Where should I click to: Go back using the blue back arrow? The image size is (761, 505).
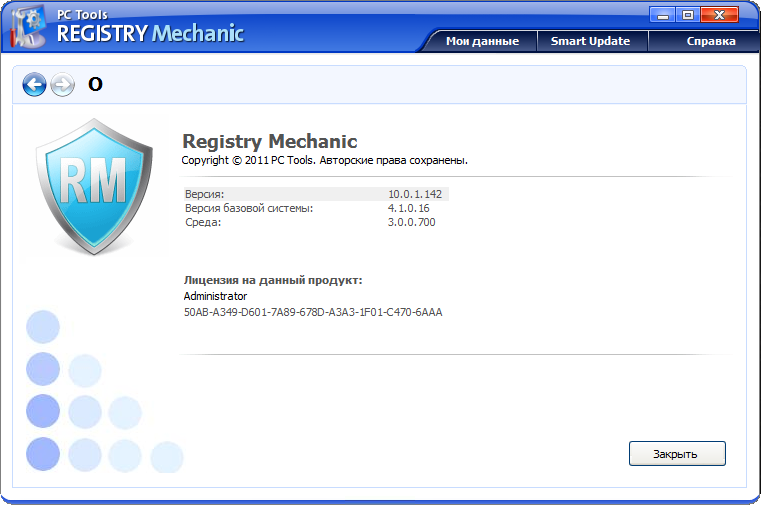[x=34, y=85]
